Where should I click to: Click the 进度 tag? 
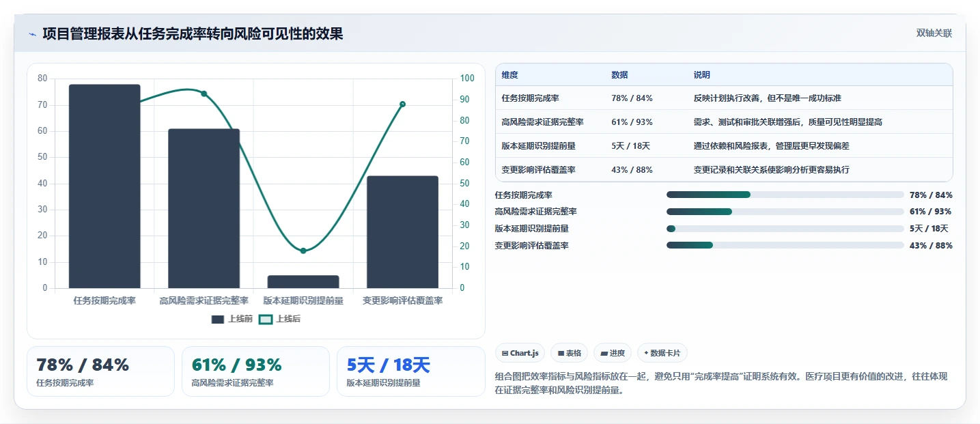point(613,353)
